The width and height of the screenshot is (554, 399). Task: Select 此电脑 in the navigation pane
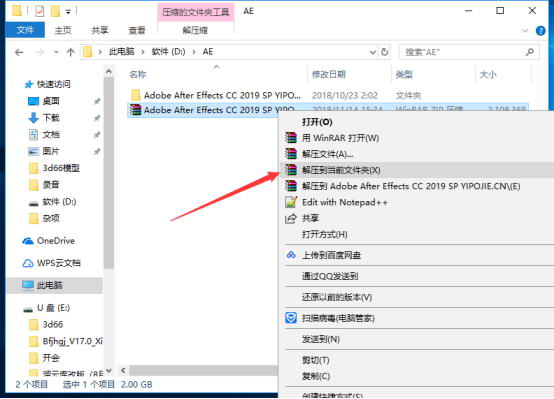55,285
